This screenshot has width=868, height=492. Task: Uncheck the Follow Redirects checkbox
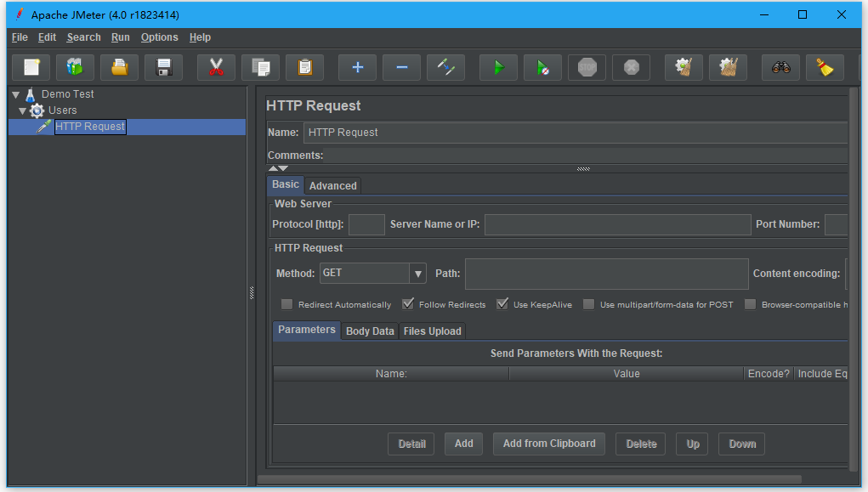pyautogui.click(x=408, y=304)
